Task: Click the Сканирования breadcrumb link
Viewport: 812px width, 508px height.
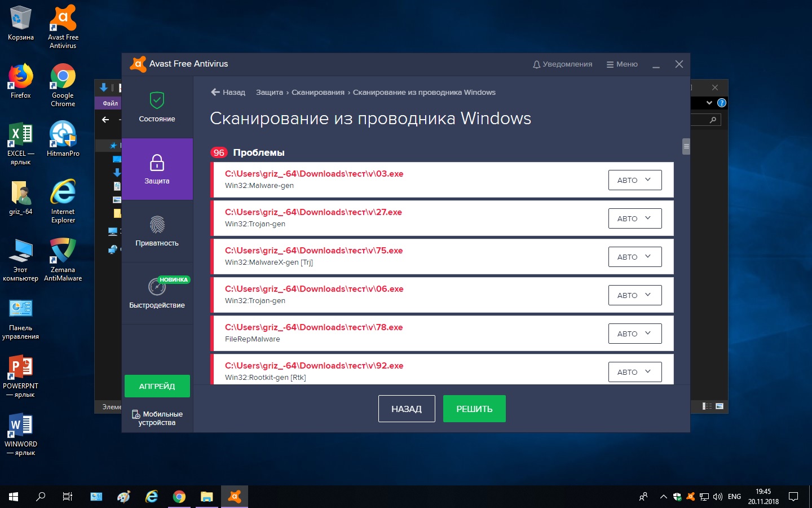Action: pos(318,92)
